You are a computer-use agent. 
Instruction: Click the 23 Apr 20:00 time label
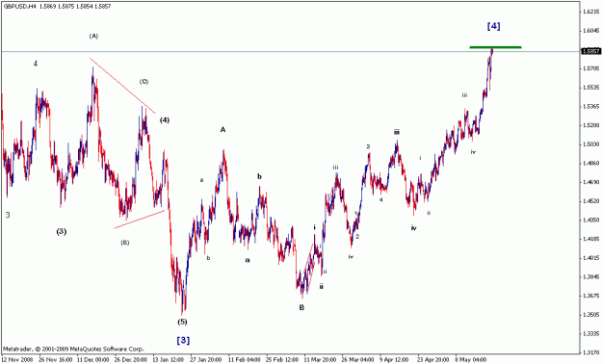point(433,360)
